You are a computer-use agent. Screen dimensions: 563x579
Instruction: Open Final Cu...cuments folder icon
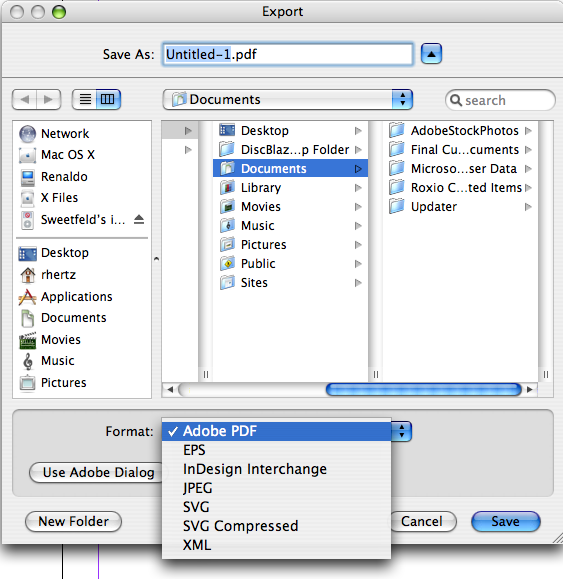pyautogui.click(x=397, y=150)
